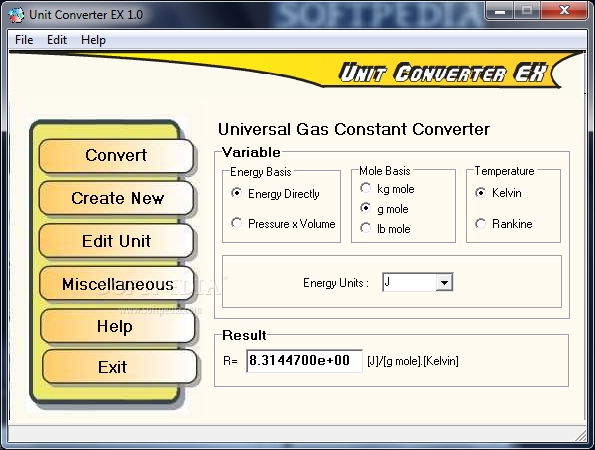This screenshot has height=450, width=595.
Task: Open the Help menu in menu bar
Action: point(93,40)
